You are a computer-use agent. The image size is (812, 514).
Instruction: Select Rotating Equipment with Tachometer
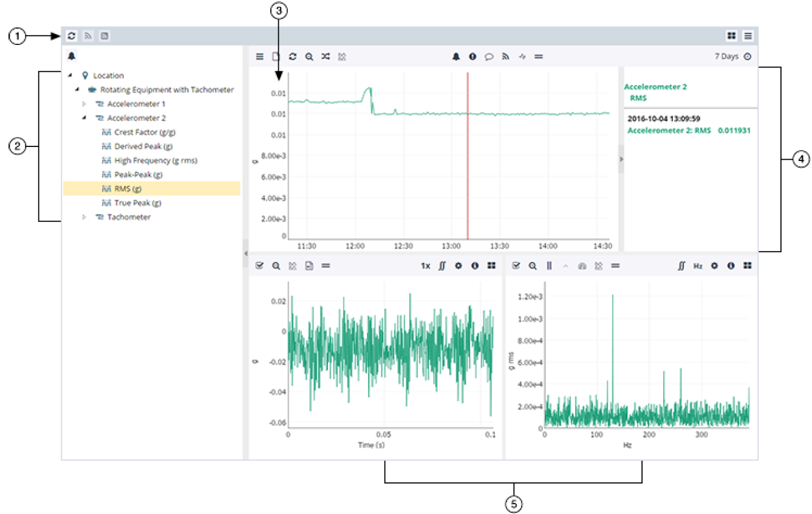click(x=167, y=89)
